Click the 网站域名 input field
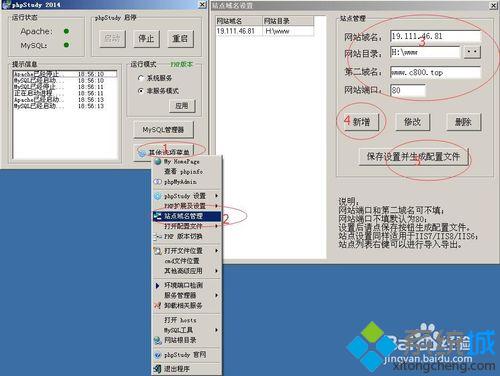This screenshot has width=500, height=376. pos(436,36)
